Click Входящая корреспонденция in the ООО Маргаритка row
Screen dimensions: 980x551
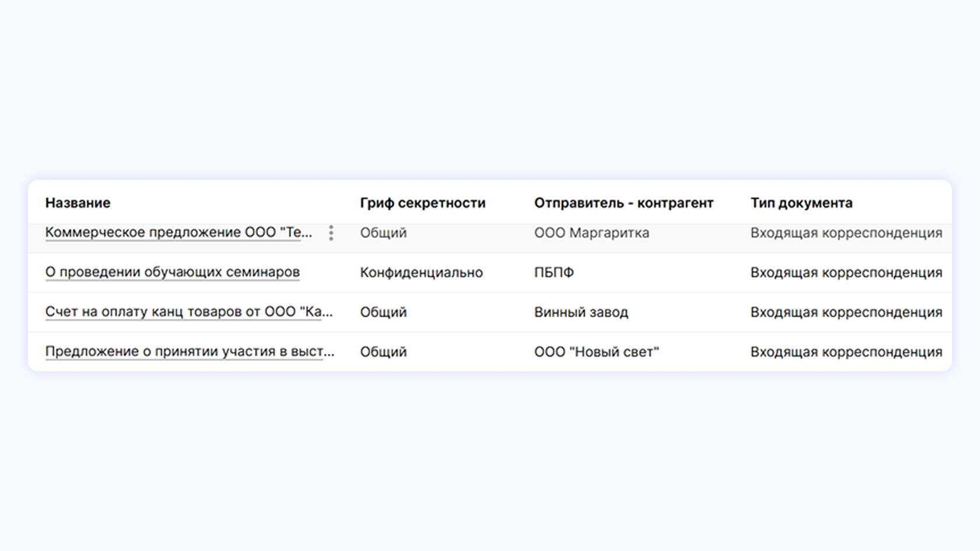tap(846, 233)
